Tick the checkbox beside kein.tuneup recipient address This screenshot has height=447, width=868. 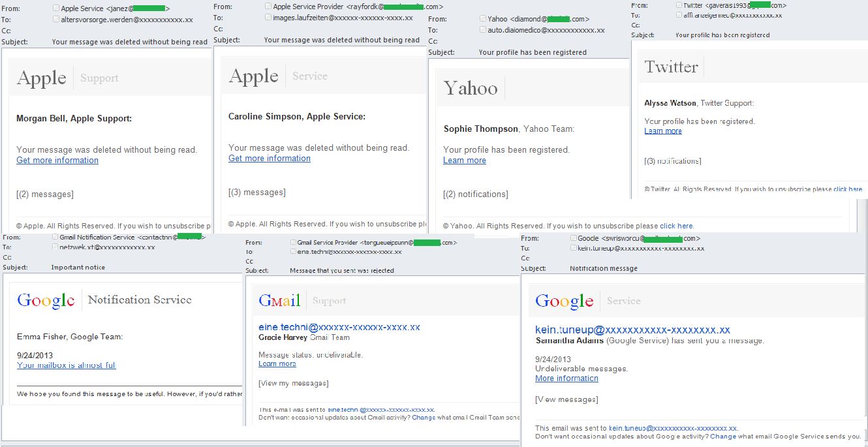pos(574,248)
